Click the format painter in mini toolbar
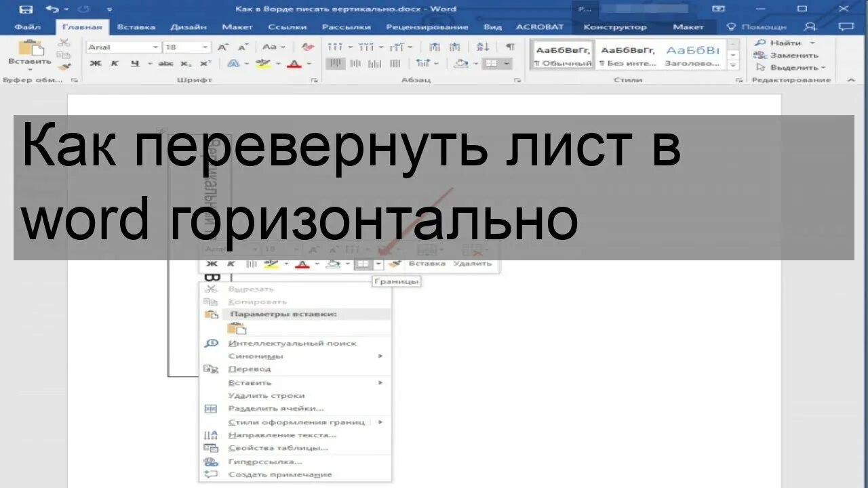This screenshot has width=868, height=488. [x=395, y=264]
